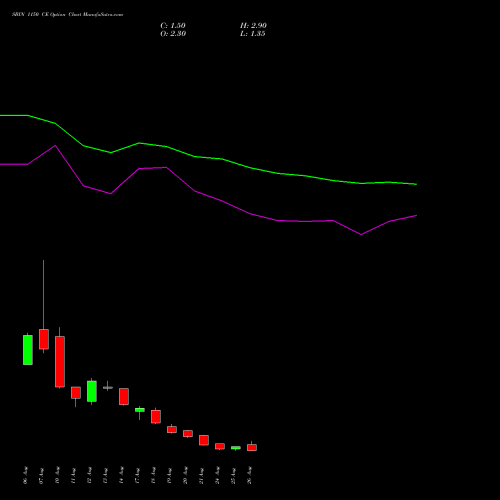Image resolution: width=500 pixels, height=500 pixels.
Task: Click the '14 Aug' date label
Action: 122,475
